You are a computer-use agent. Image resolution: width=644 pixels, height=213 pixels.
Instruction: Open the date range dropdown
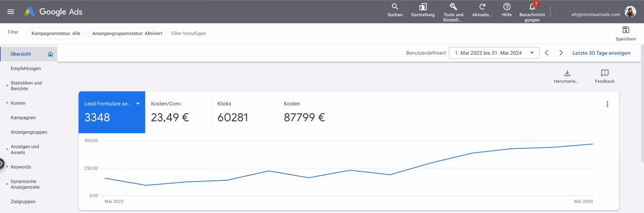tap(494, 53)
